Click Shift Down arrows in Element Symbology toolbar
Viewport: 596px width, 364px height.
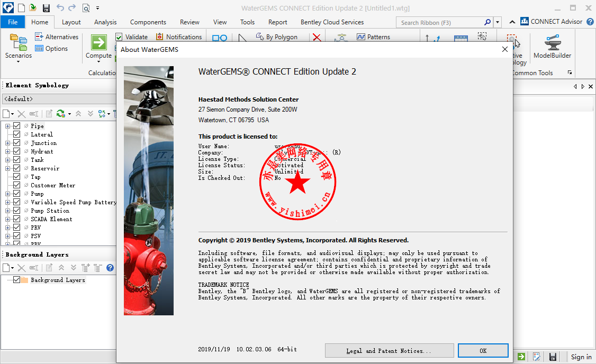click(x=90, y=114)
